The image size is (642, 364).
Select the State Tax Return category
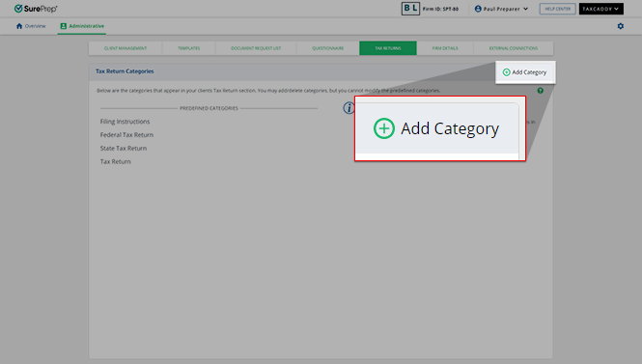[124, 149]
